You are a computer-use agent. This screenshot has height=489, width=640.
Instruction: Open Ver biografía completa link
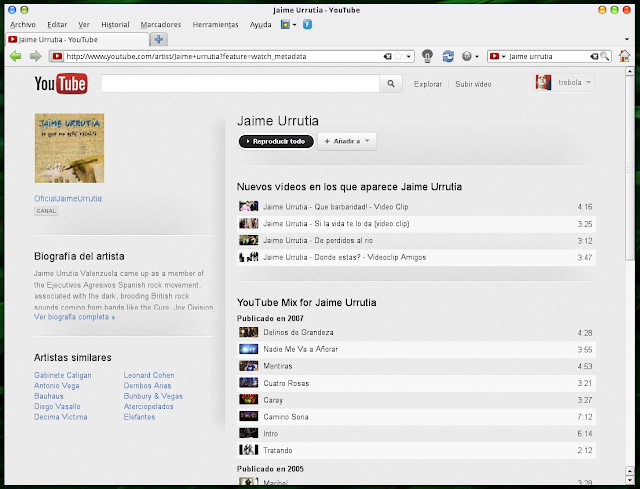coord(74,317)
